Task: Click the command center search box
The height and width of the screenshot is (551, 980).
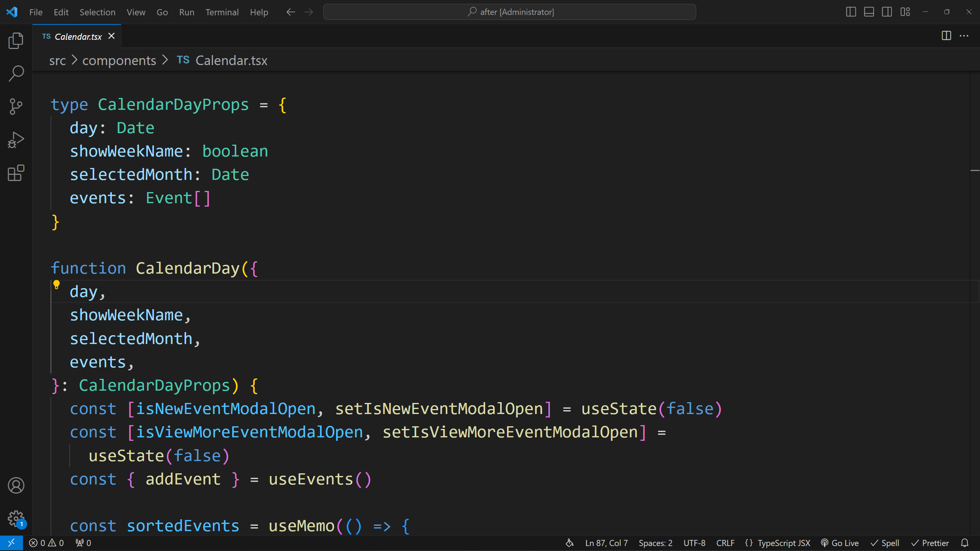Action: [x=509, y=12]
